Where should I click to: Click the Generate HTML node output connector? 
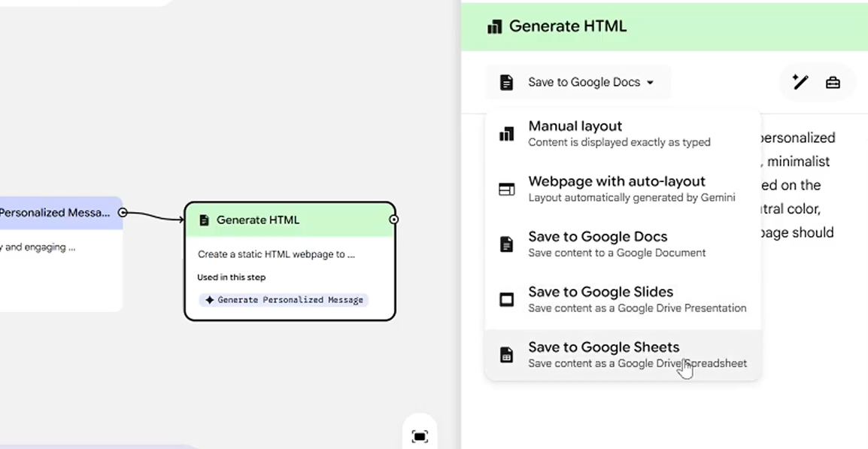[393, 219]
